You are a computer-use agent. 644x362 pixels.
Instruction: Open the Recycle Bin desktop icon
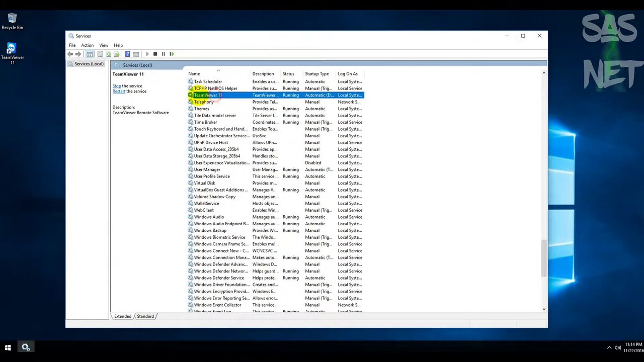click(12, 22)
